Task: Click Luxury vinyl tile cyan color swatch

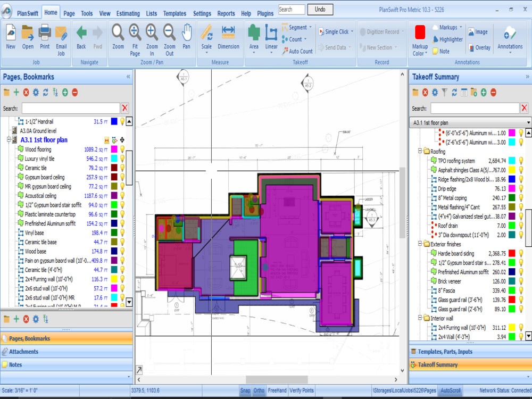Action: pyautogui.click(x=114, y=159)
